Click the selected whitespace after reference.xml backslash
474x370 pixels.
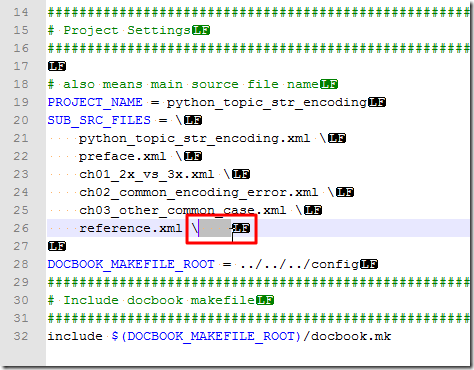coord(215,228)
